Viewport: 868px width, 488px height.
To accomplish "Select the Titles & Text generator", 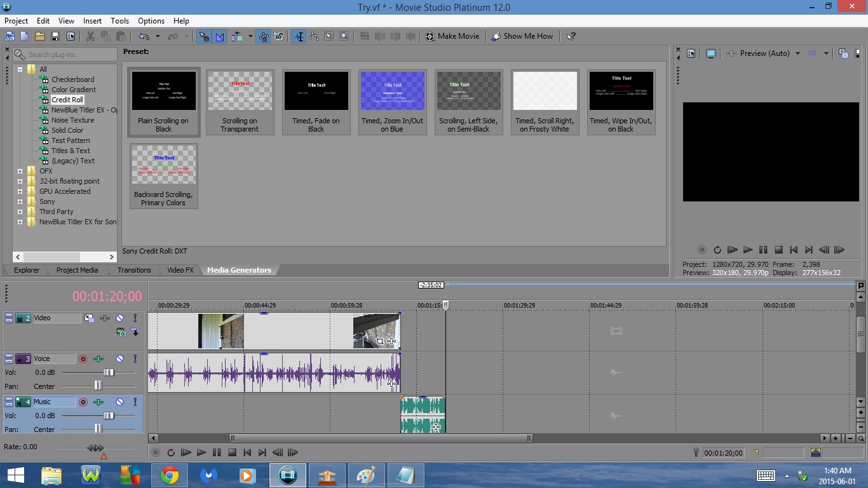I will pyautogui.click(x=71, y=151).
